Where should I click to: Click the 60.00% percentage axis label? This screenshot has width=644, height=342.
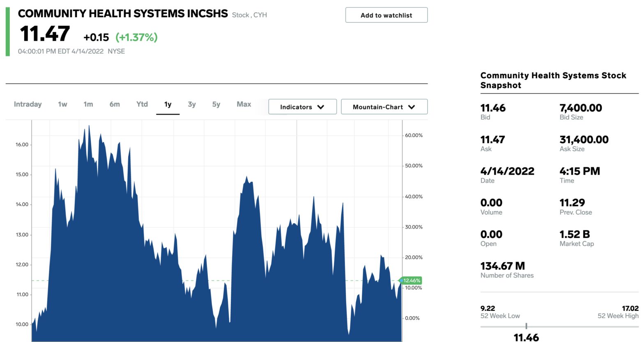(414, 135)
